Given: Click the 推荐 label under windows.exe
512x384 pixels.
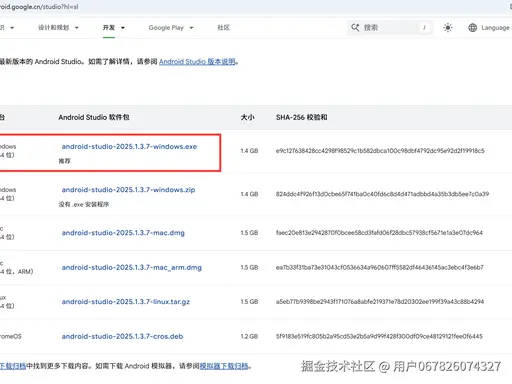Looking at the screenshot, I should coord(65,161).
